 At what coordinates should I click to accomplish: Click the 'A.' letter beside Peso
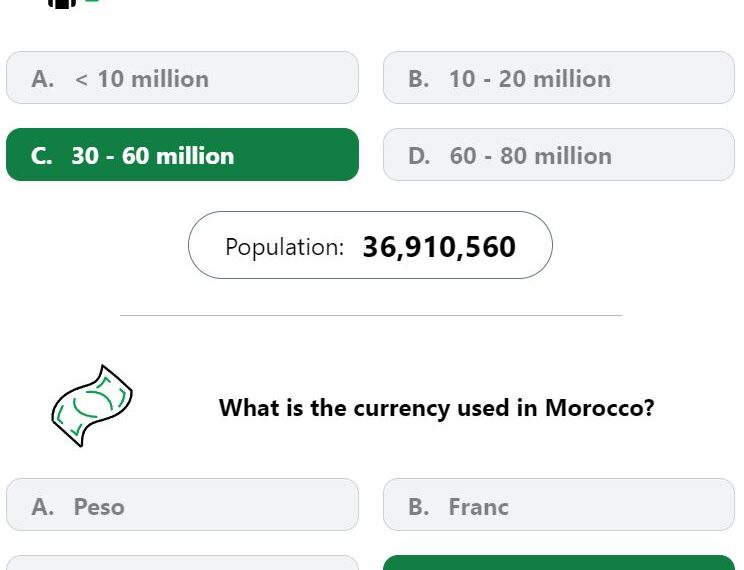click(43, 507)
